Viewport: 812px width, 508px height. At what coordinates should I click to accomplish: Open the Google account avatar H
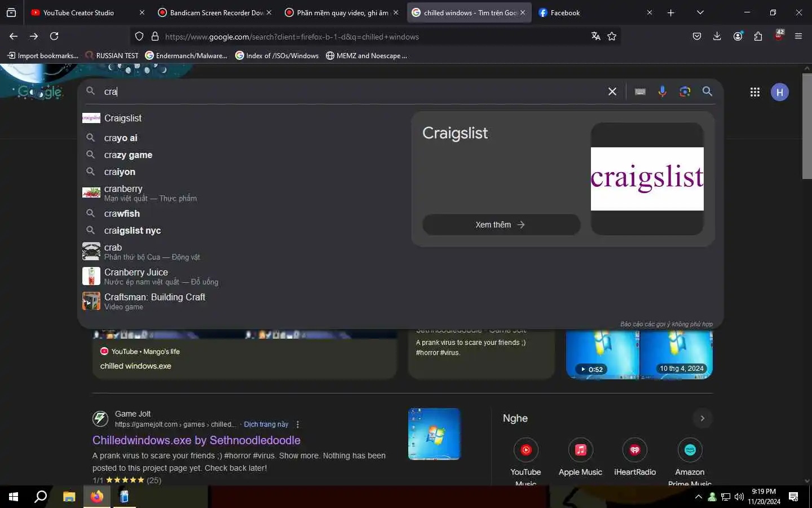point(780,92)
